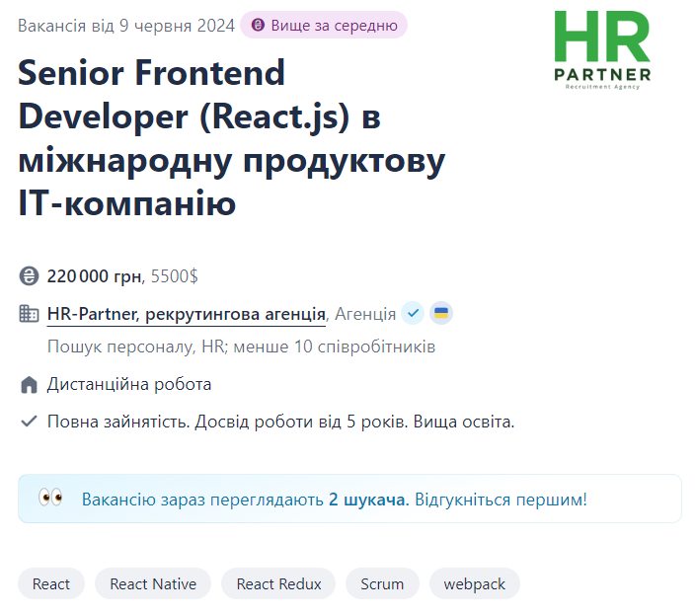The image size is (696, 616).
Task: Click the HR Partner company logo
Action: [x=602, y=50]
